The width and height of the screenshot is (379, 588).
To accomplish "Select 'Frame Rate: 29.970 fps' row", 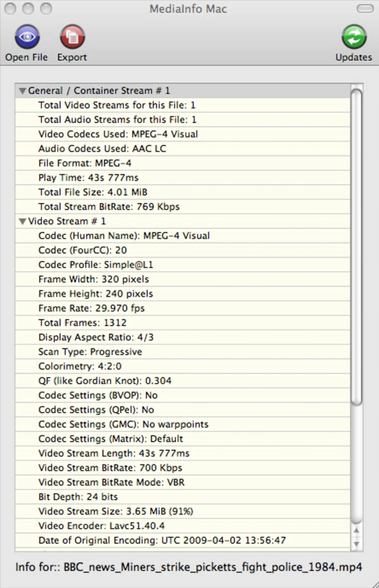I will point(182,308).
